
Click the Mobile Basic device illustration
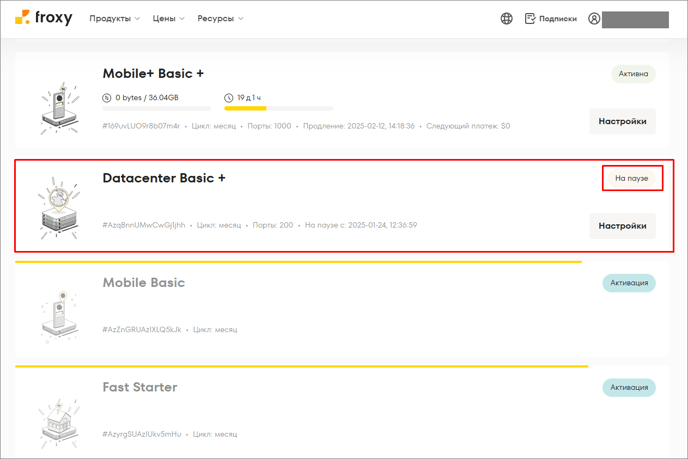pyautogui.click(x=60, y=317)
